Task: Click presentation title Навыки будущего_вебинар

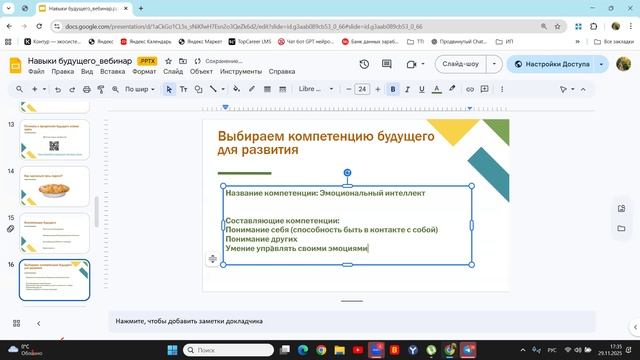Action: pos(80,61)
